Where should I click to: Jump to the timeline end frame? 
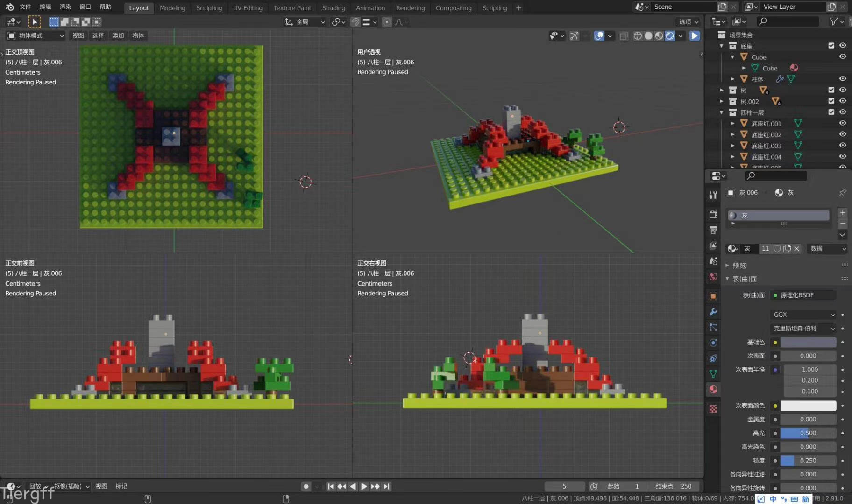click(386, 486)
